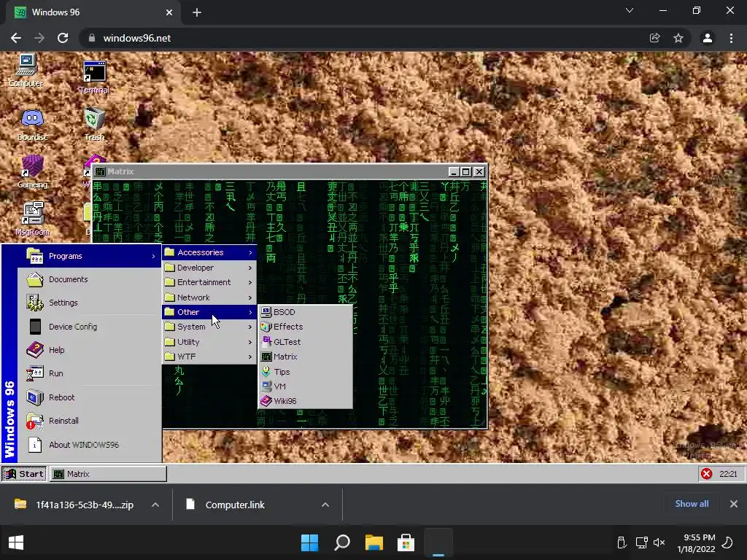Open the tab search dropdown

coord(630,10)
